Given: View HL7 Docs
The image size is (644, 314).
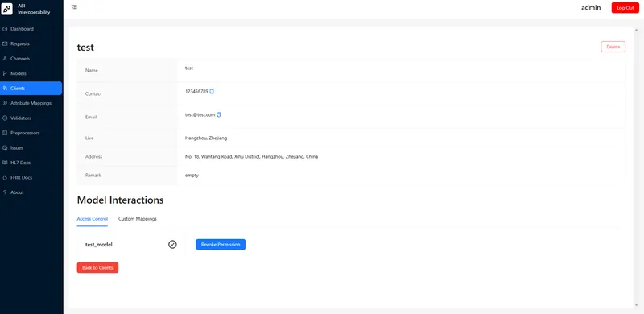Looking at the screenshot, I should click(x=31, y=163).
